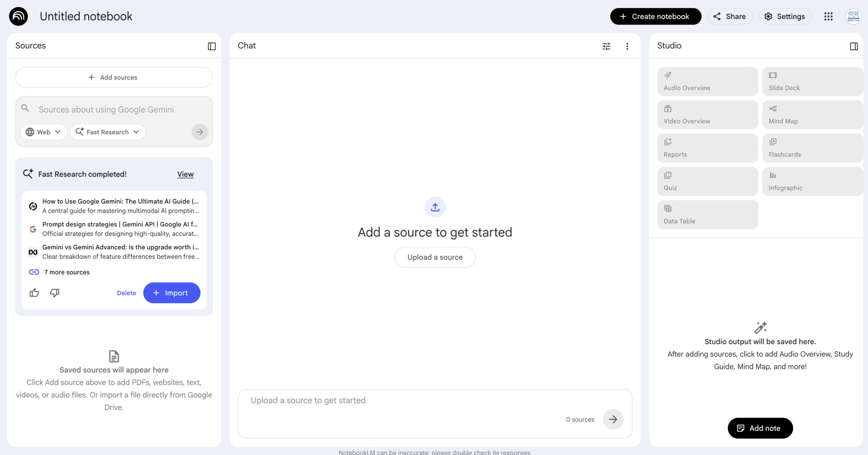Click the Add note button

tap(760, 428)
